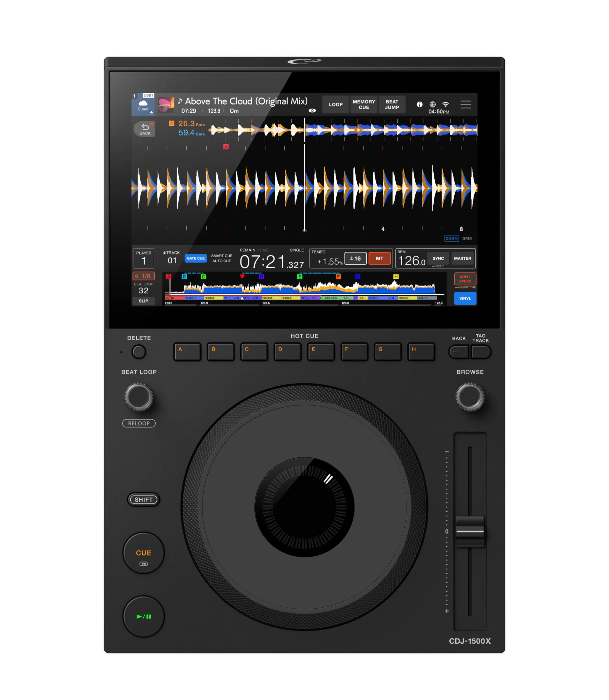The width and height of the screenshot is (609, 700).
Task: Open VINYL SPEED adjust setting
Action: (465, 279)
